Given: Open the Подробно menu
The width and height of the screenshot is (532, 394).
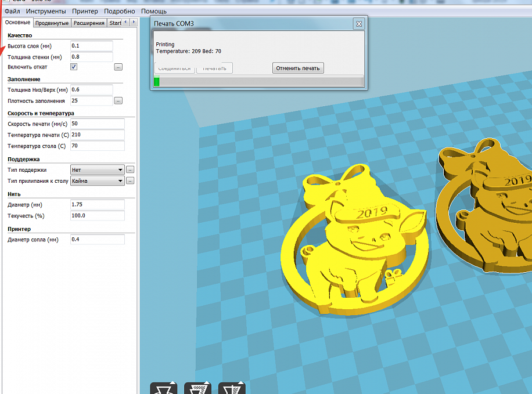Looking at the screenshot, I should [x=120, y=11].
